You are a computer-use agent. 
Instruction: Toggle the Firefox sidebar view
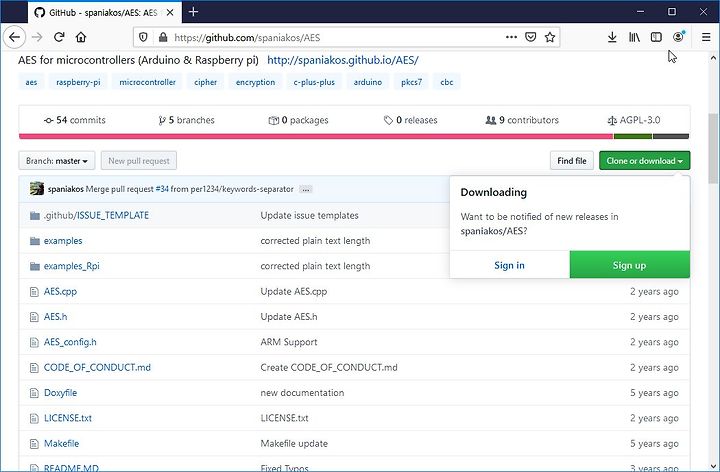pyautogui.click(x=656, y=37)
